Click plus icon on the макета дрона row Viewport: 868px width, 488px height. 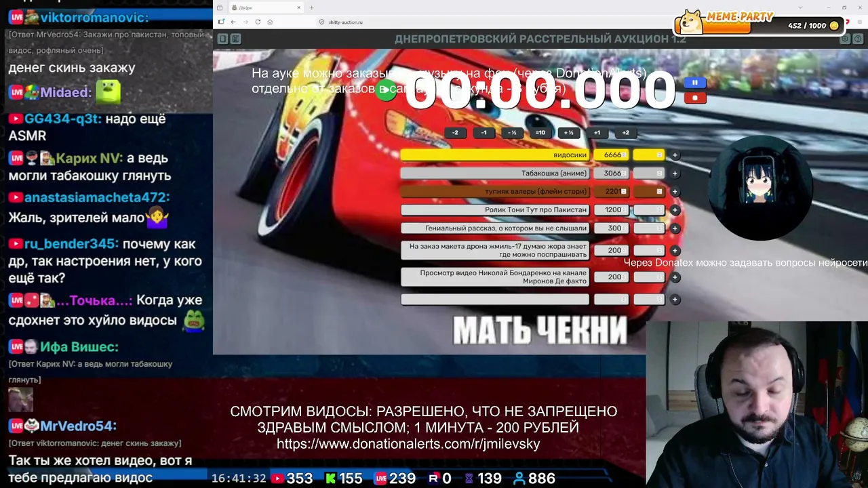(x=675, y=250)
